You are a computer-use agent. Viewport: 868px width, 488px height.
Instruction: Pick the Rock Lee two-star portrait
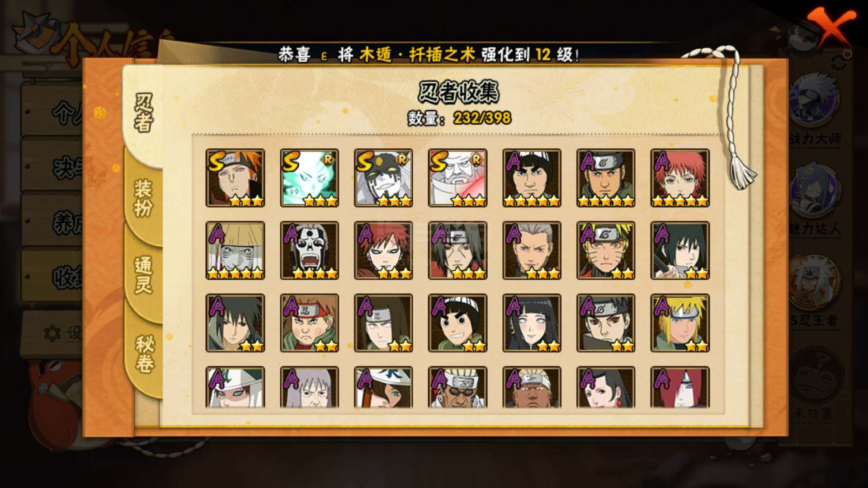pos(458,323)
